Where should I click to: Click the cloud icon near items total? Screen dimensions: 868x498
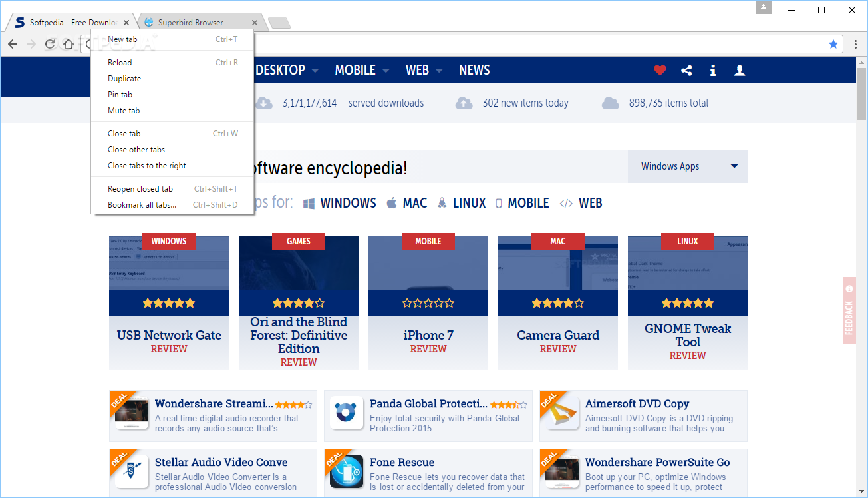(611, 103)
